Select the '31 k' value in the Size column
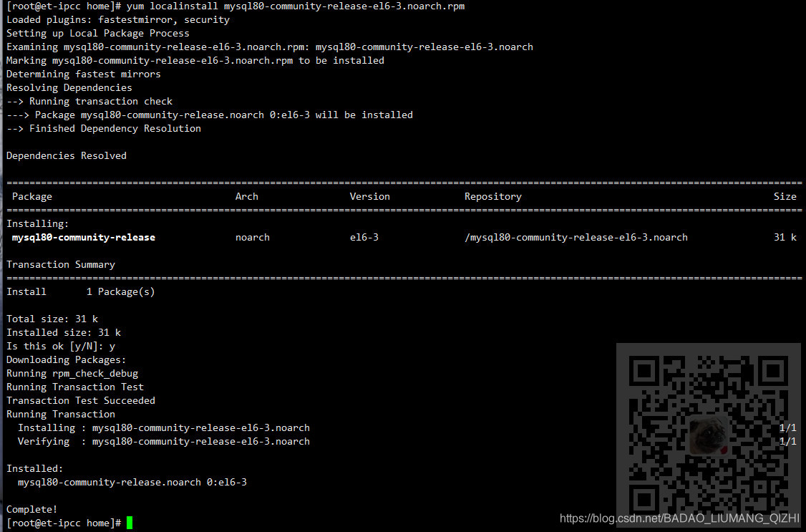This screenshot has width=806, height=532. coord(785,238)
